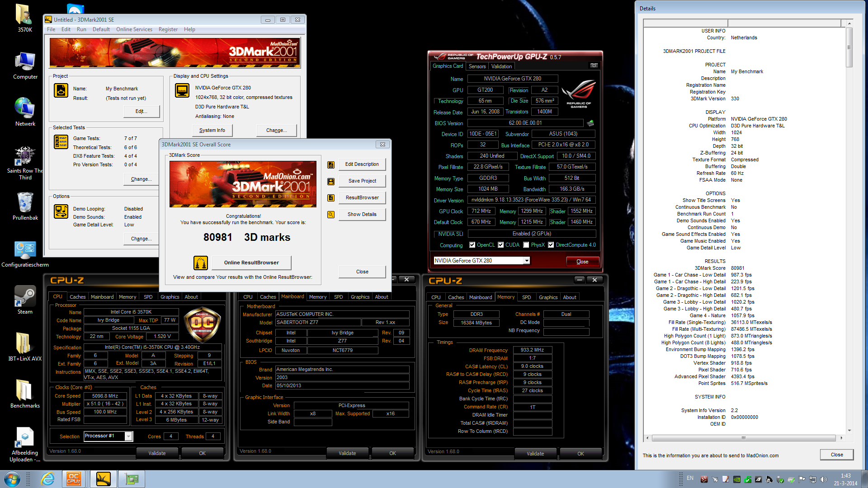Open the Benchmarks desktop folder
The image size is (868, 488).
pyautogui.click(x=25, y=394)
